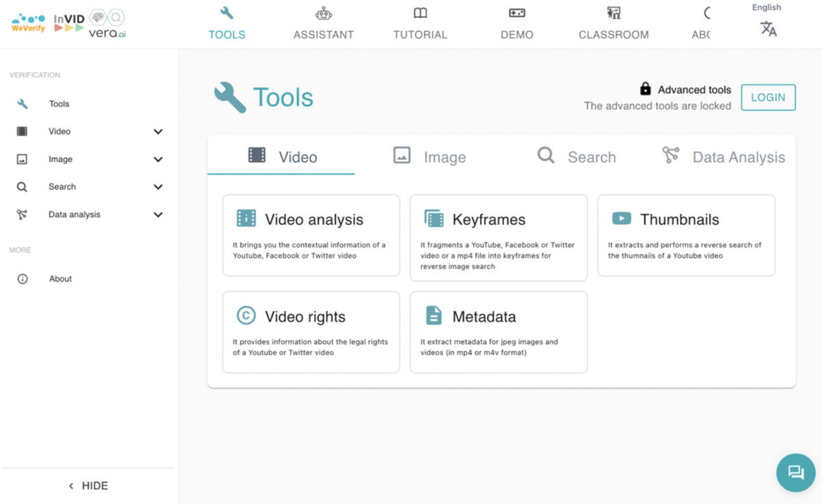Expand the Search sidebar menu chevron
Screen dimensions: 822x504
point(158,187)
